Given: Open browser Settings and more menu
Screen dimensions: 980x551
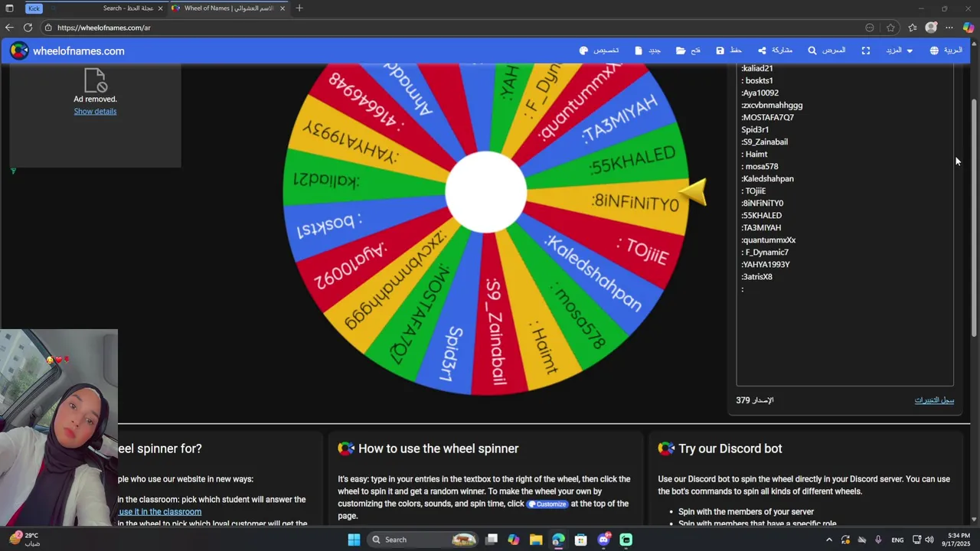Looking at the screenshot, I should 949,28.
